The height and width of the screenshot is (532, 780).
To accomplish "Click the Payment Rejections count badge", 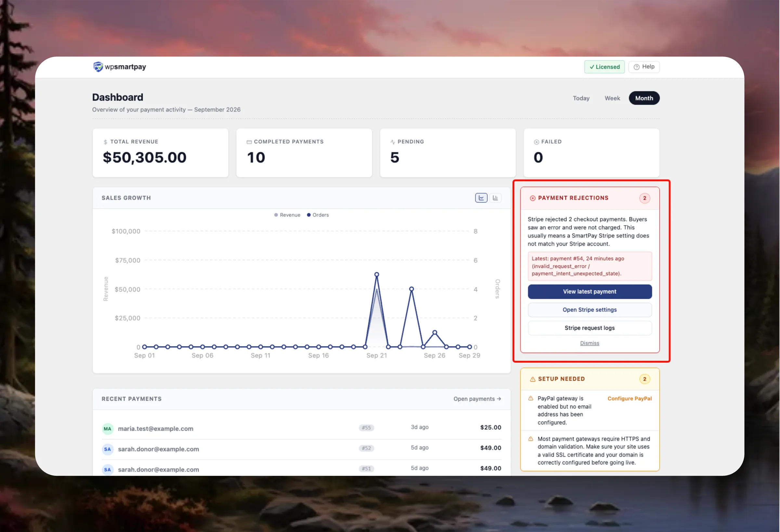I will point(644,198).
